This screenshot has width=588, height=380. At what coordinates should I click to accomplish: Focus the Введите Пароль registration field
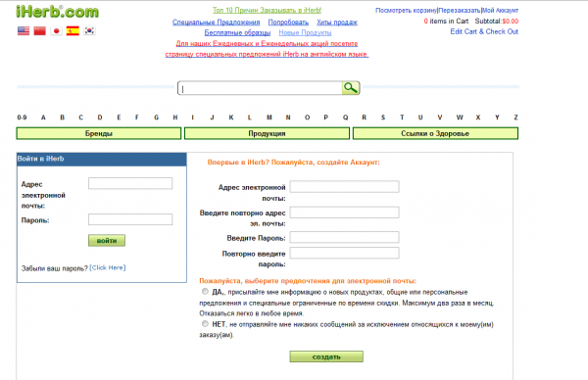344,237
